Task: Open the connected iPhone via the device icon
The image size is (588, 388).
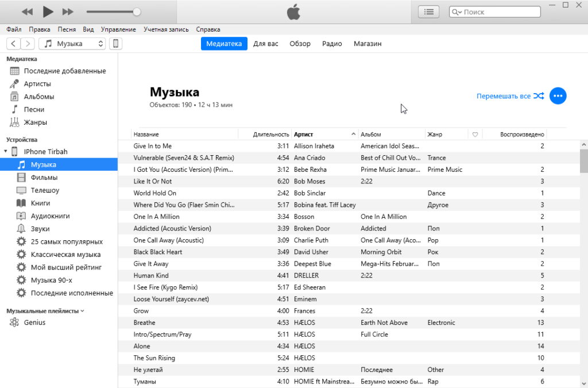Action: tap(115, 43)
